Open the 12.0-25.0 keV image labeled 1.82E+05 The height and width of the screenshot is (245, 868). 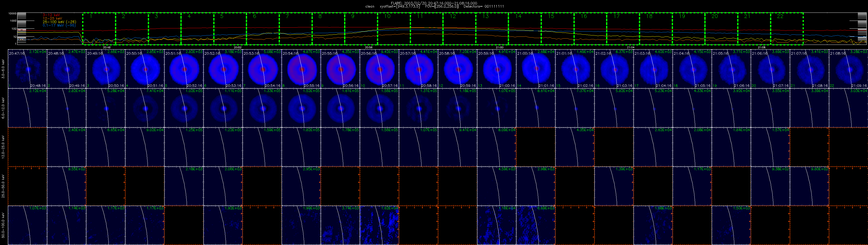[x=301, y=147]
